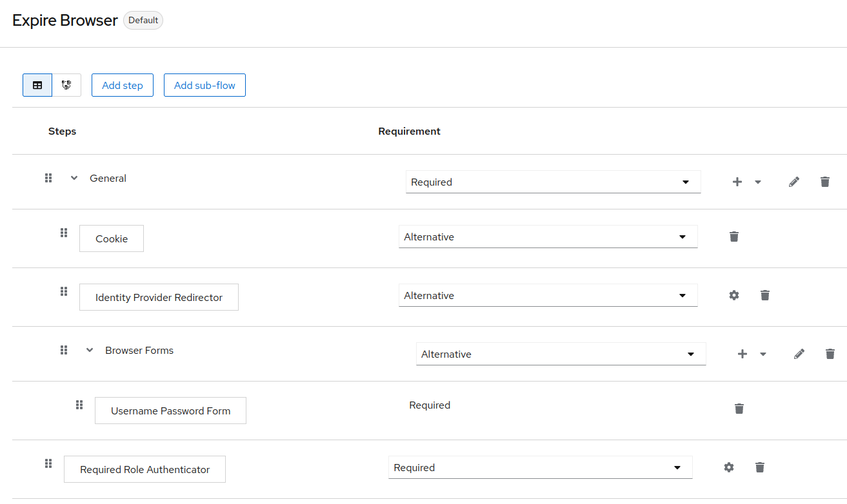
Task: Open Browser Forms requirement dropdown
Action: click(x=561, y=354)
